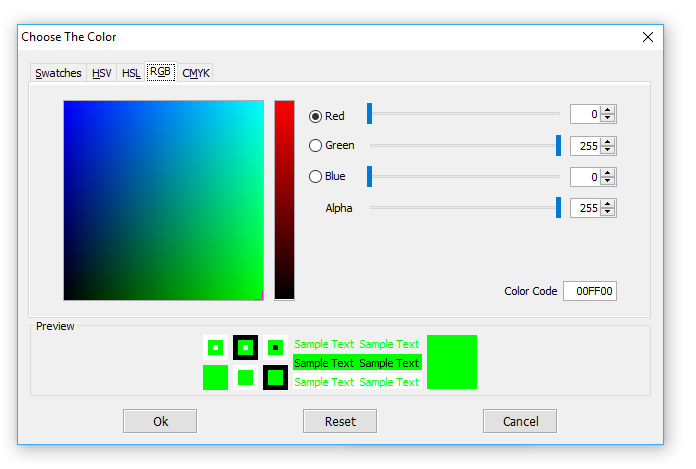This screenshot has height=469, width=696.
Task: Close the Choose The Color dialog
Action: pyautogui.click(x=648, y=37)
